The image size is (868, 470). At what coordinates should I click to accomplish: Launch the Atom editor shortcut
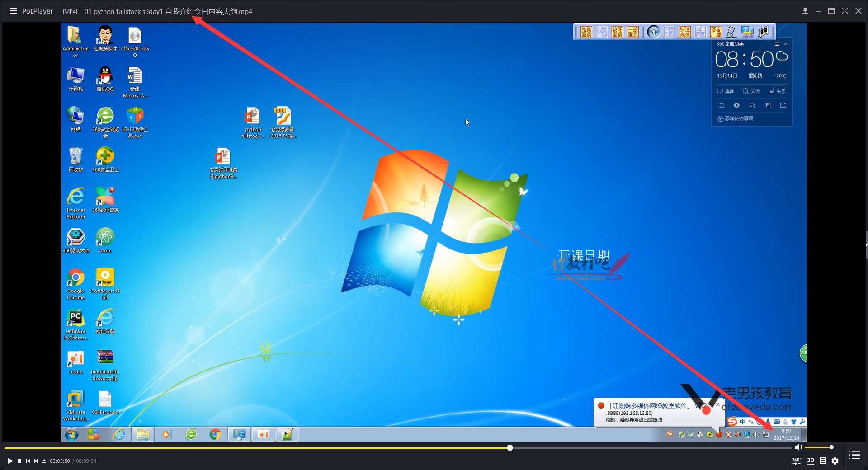(105, 240)
